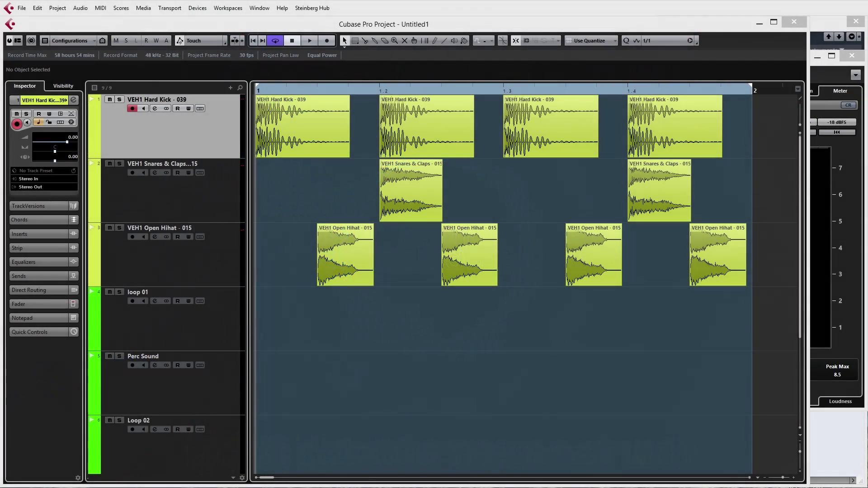Click the transport Play button
Viewport: 868px width, 488px height.
coord(310,41)
